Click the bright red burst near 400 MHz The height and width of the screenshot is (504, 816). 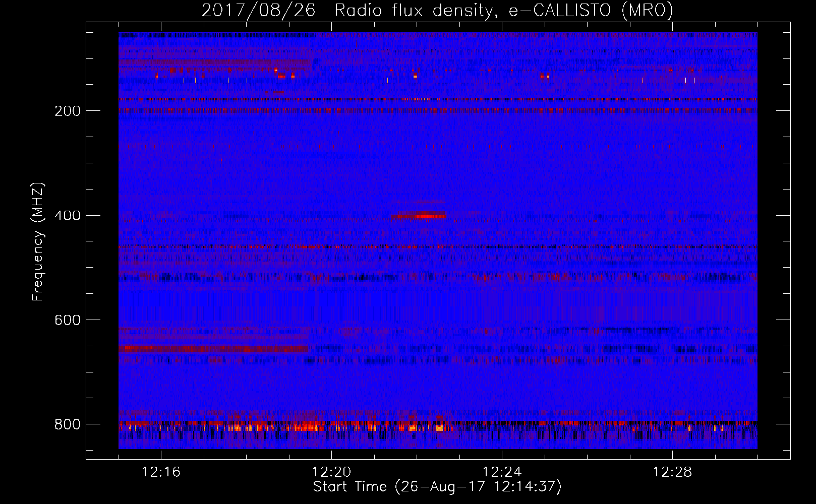click(x=419, y=216)
